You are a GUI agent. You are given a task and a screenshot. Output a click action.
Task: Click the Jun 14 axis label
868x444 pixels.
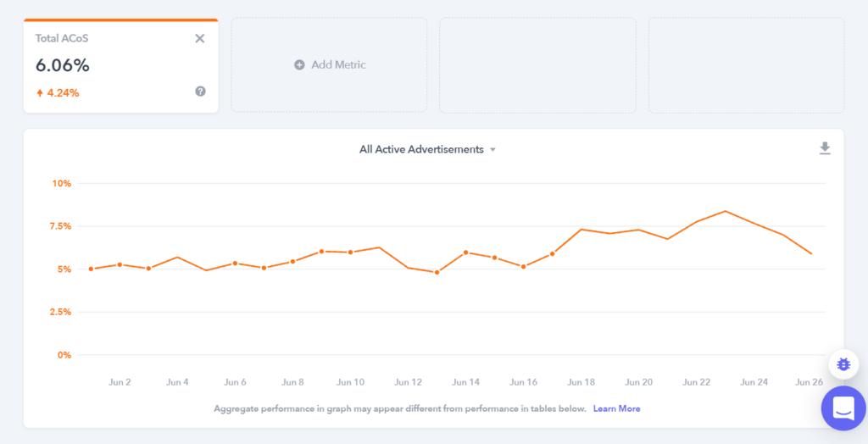(x=465, y=382)
